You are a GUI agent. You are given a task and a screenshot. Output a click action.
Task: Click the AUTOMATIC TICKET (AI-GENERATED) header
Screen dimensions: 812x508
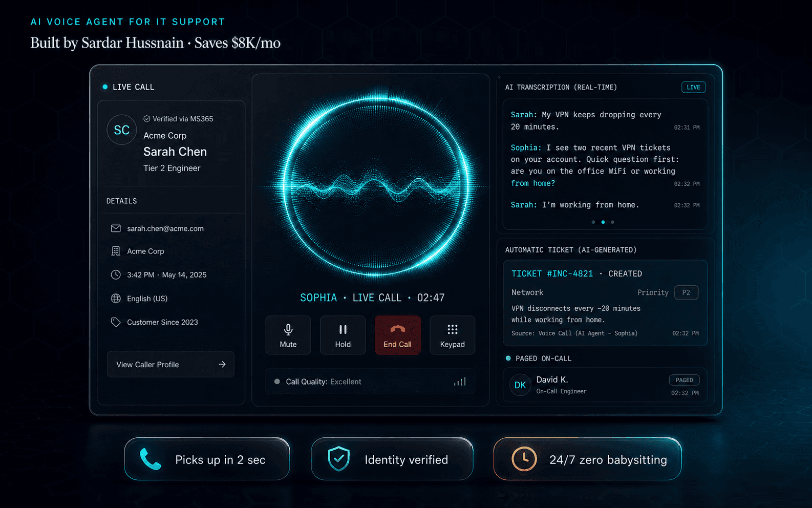(x=571, y=250)
